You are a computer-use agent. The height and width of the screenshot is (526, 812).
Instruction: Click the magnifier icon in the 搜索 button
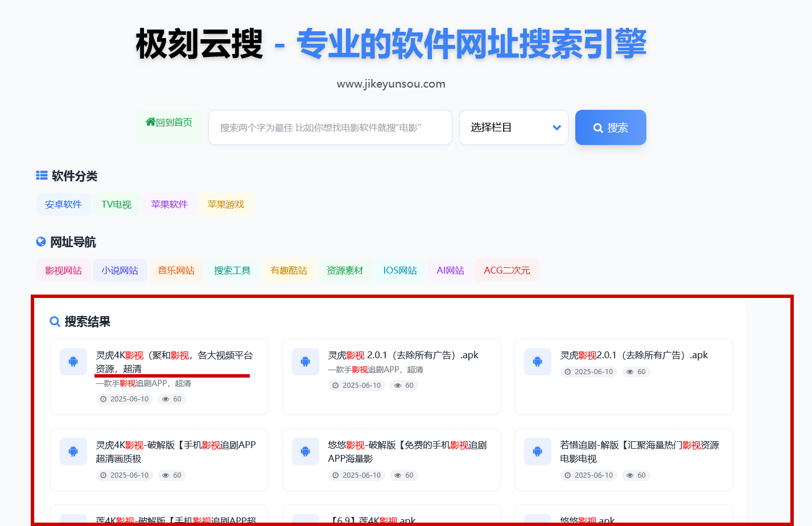pos(598,128)
